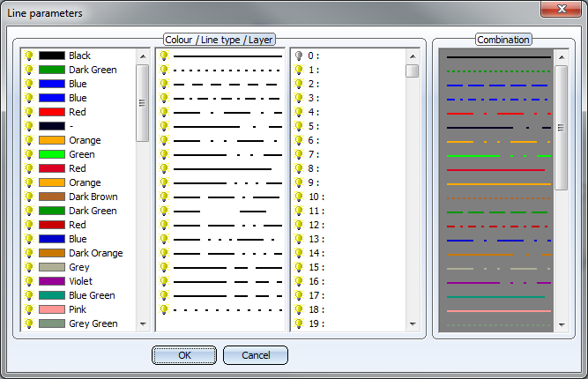Click the lightbulb for layer 3
The height and width of the screenshot is (379, 588).
(299, 98)
